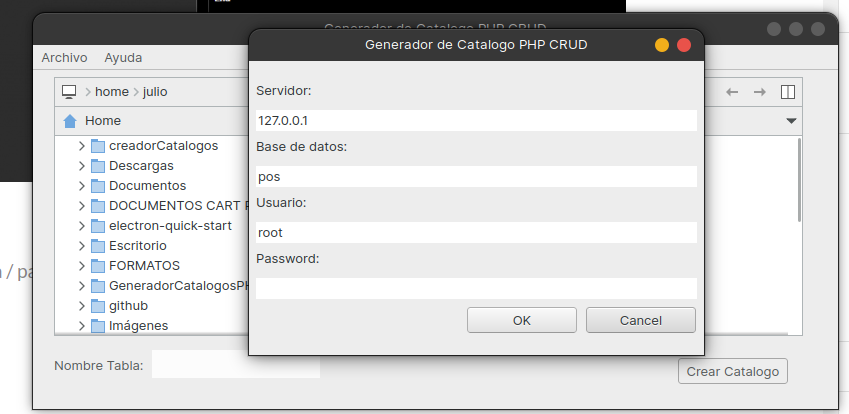
Task: Click the Servidor field containing 127.0.0.1
Action: click(476, 120)
